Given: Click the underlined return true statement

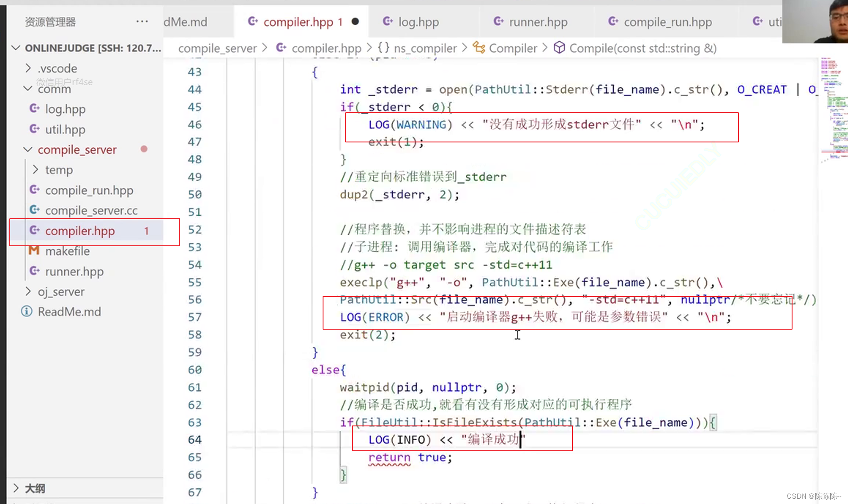Looking at the screenshot, I should pyautogui.click(x=410, y=457).
